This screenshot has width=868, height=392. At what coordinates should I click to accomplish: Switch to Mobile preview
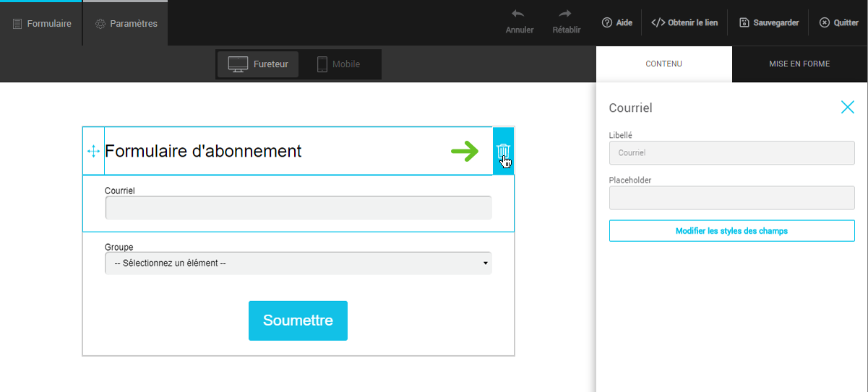click(338, 64)
